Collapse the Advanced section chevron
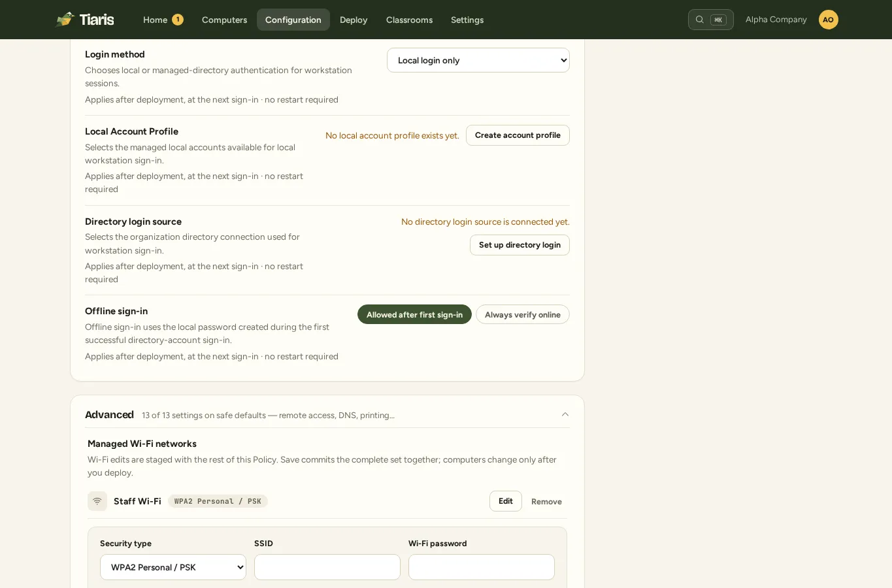Viewport: 892px width, 588px height. click(565, 414)
